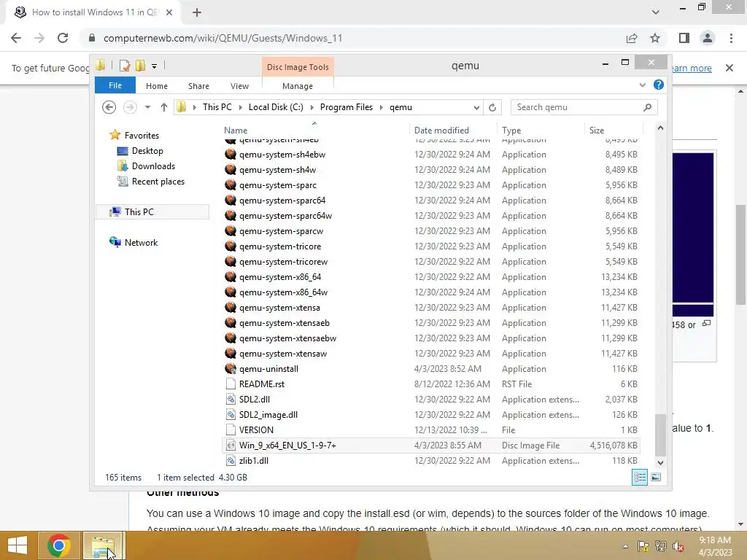This screenshot has height=560, width=747.
Task: Show hidden system tray icons arrow
Action: 625,546
